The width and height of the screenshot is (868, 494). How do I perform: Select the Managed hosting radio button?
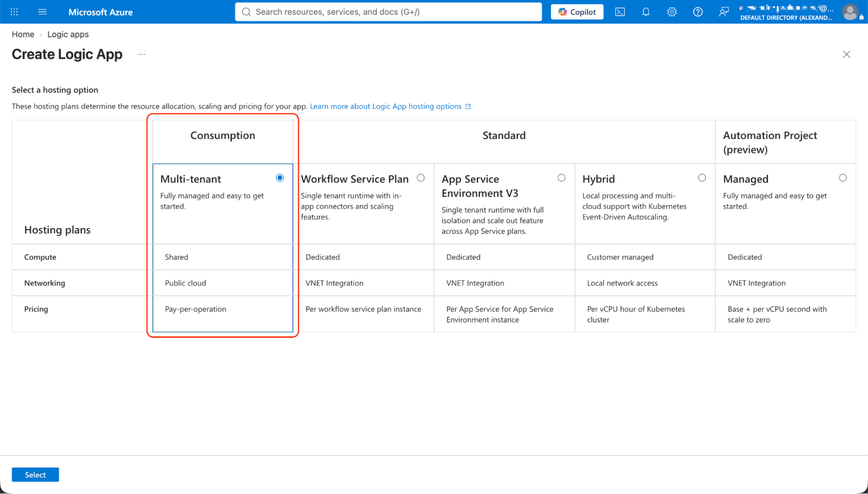point(842,178)
